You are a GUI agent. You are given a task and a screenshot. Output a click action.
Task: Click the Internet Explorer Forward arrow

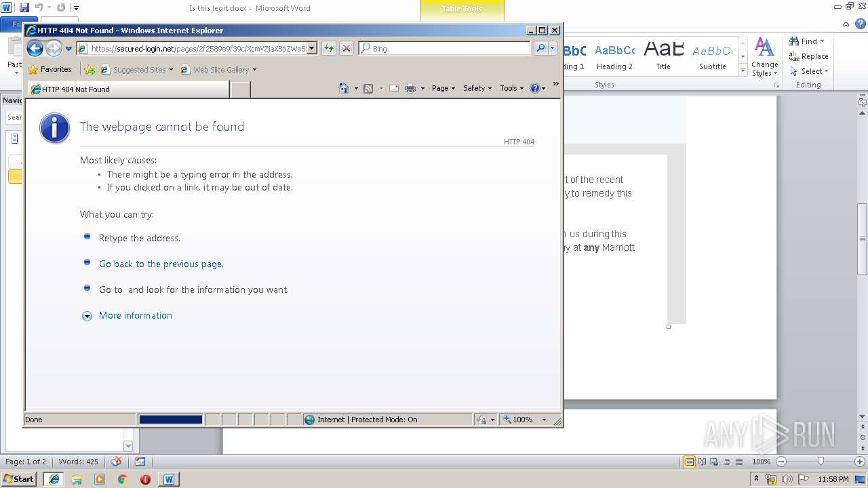[x=54, y=48]
